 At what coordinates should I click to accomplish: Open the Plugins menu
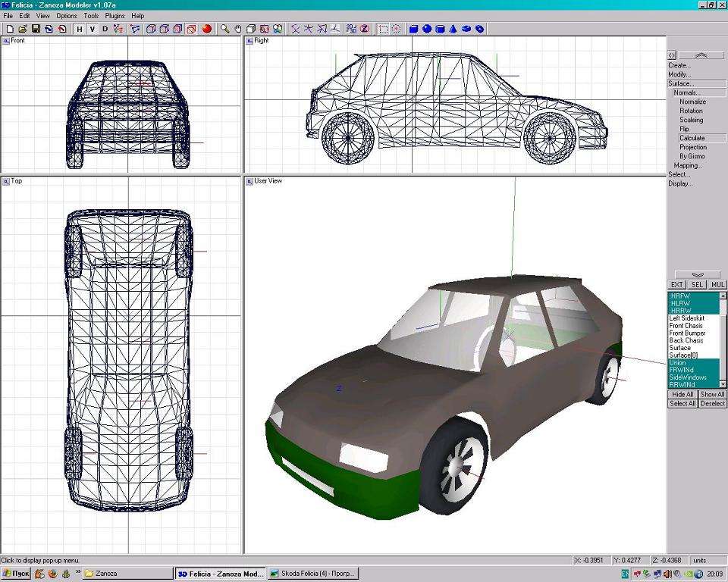tap(115, 15)
